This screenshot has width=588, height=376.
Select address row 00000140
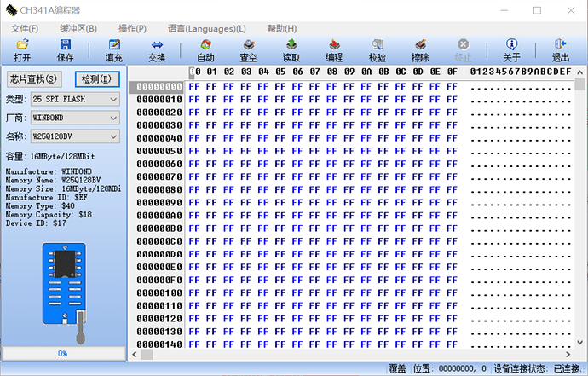[159, 344]
